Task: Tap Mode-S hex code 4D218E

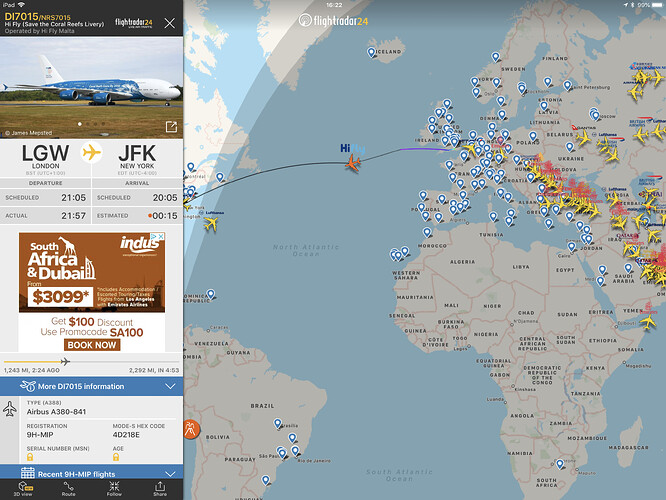Action: point(126,435)
